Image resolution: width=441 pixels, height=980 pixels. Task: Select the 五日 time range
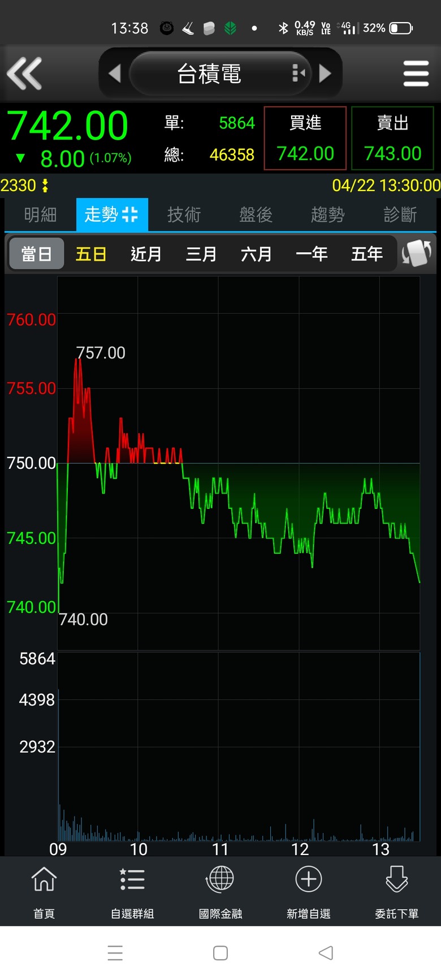pos(91,254)
